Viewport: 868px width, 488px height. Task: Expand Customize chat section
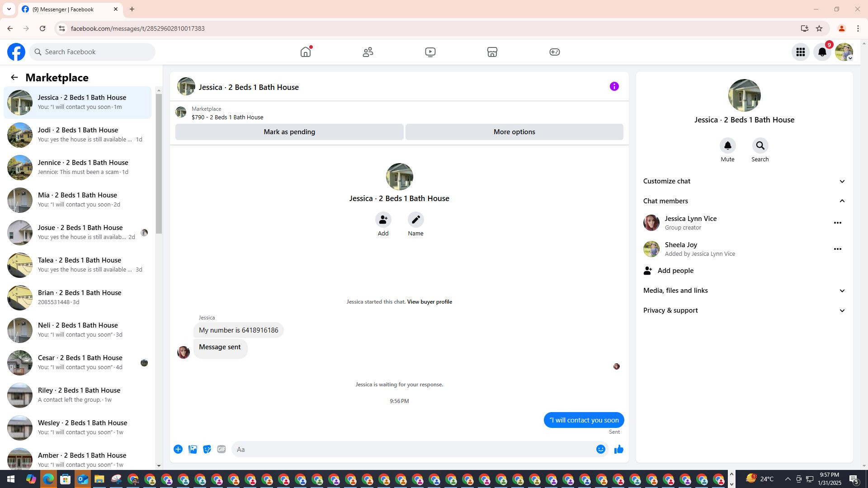744,181
